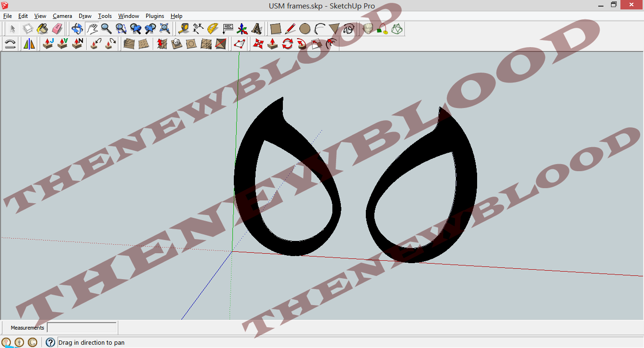Pick the Paint Bucket tool
The width and height of the screenshot is (644, 348).
tap(42, 29)
